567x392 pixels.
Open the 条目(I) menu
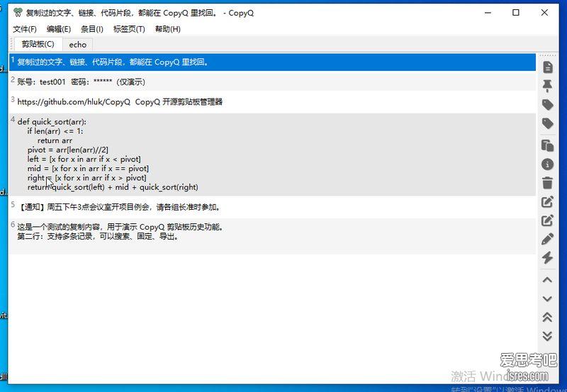click(x=92, y=29)
